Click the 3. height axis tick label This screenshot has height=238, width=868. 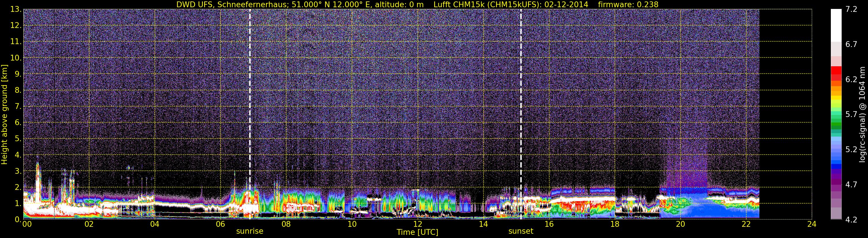coord(18,171)
